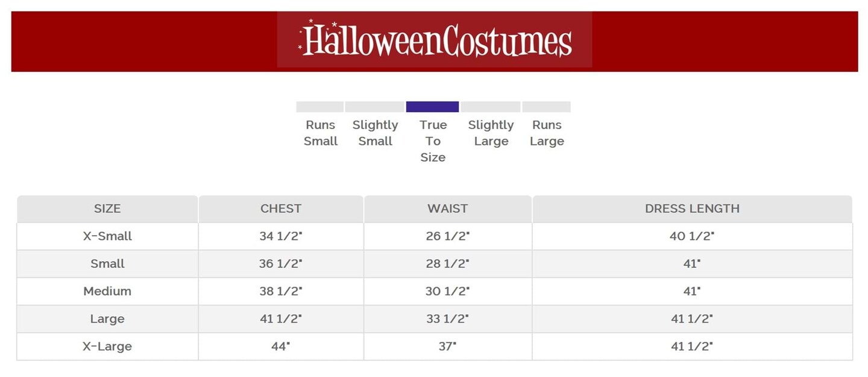868x377 pixels.
Task: Click the gray bar above Slightly Small
Action: pos(374,107)
